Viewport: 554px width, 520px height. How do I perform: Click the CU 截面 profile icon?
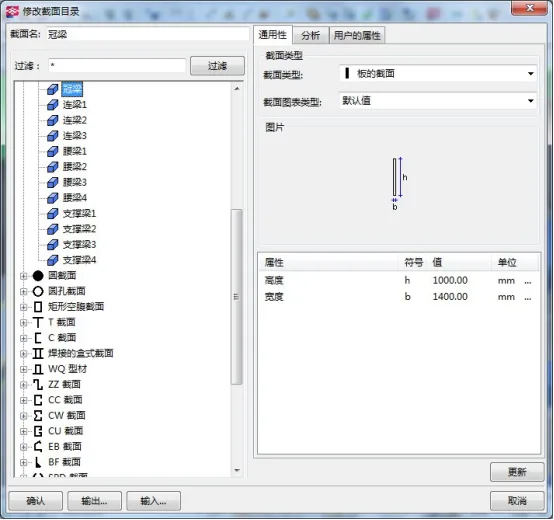pos(38,431)
